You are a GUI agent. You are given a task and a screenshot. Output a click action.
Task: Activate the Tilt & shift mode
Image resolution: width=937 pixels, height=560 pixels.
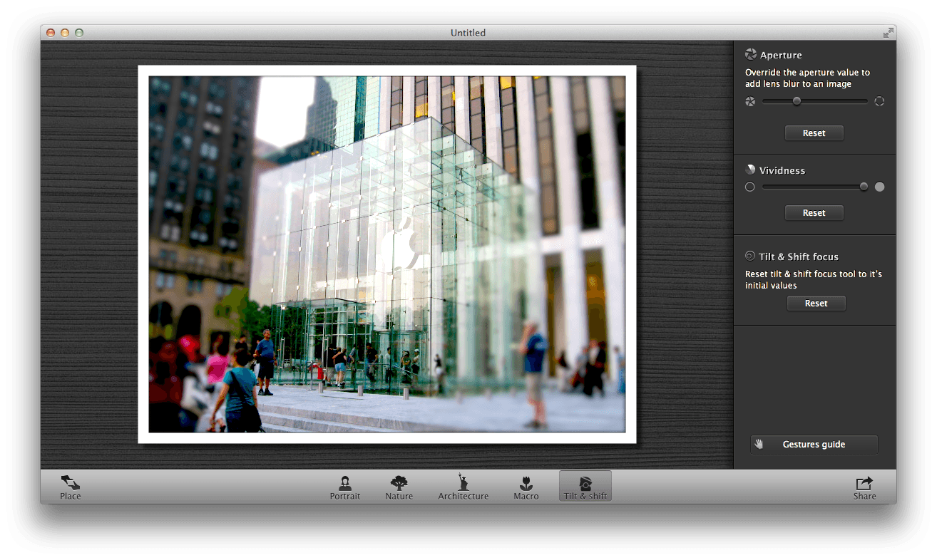pyautogui.click(x=585, y=486)
